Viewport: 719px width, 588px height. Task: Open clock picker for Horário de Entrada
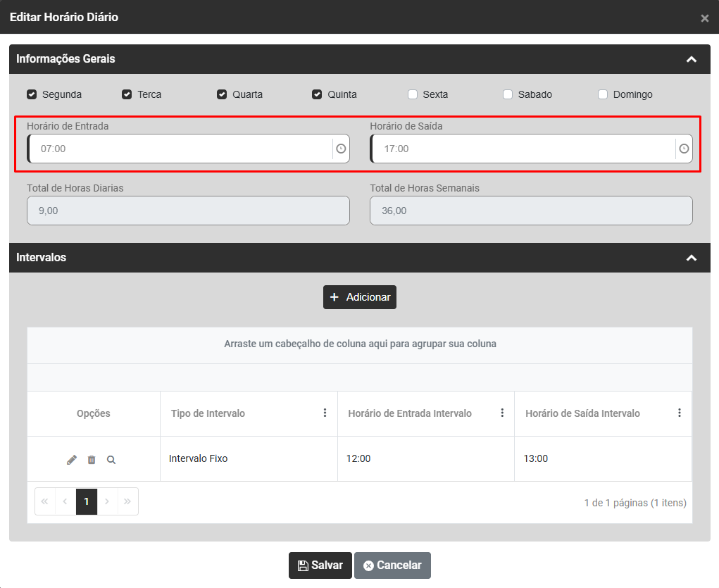click(x=341, y=149)
